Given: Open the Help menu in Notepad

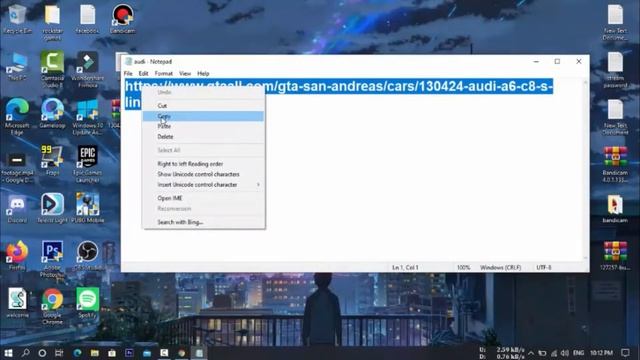Looking at the screenshot, I should [x=203, y=73].
